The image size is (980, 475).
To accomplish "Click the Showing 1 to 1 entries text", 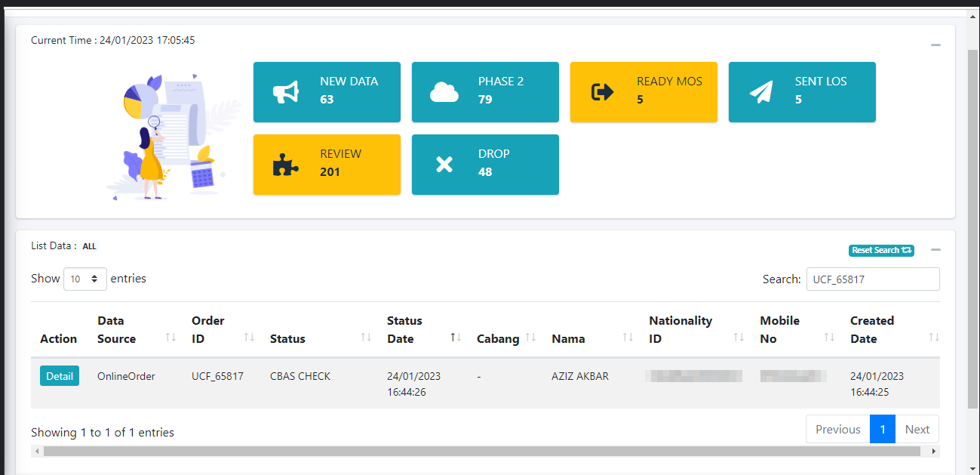I will (x=103, y=433).
